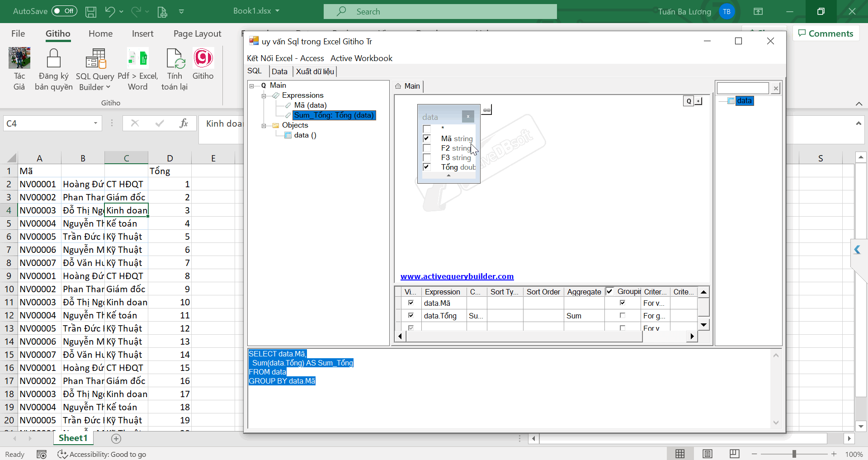Add a new sheet with the plus icon
This screenshot has width=868, height=460.
coord(116,438)
